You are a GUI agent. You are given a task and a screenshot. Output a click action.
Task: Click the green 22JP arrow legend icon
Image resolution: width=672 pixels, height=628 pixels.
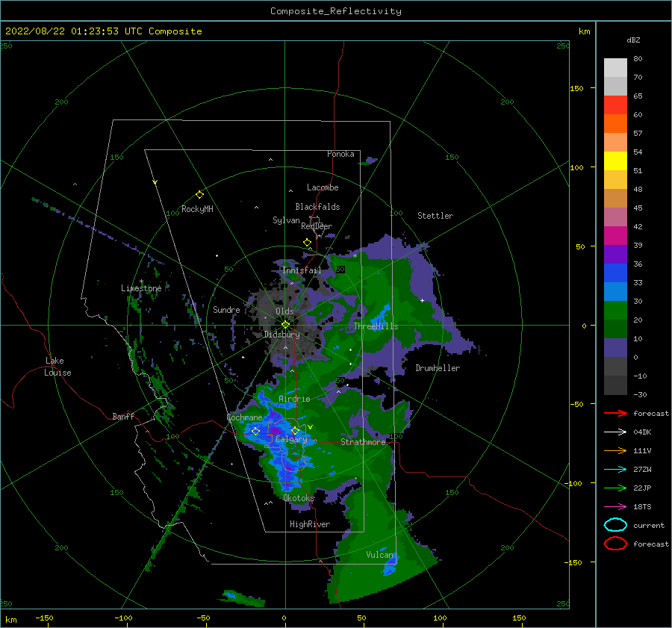click(615, 488)
